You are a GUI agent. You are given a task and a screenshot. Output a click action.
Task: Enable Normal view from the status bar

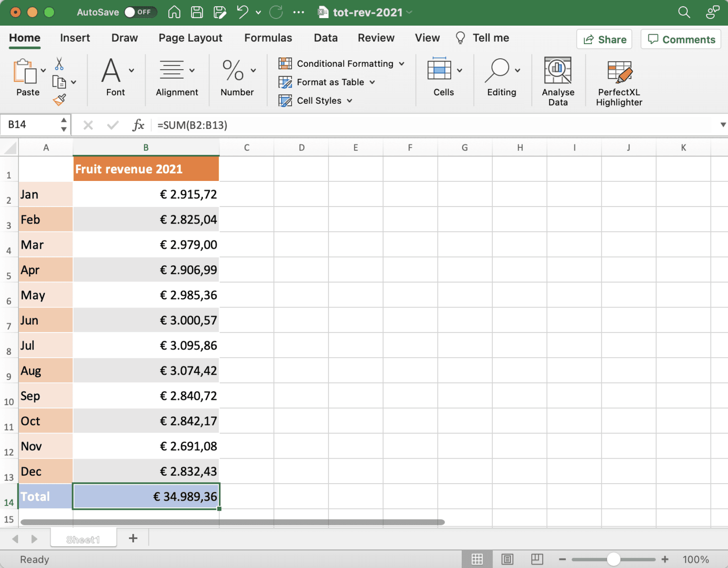point(477,559)
